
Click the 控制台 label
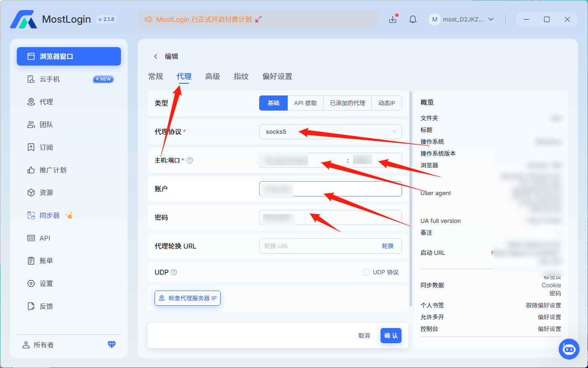429,329
